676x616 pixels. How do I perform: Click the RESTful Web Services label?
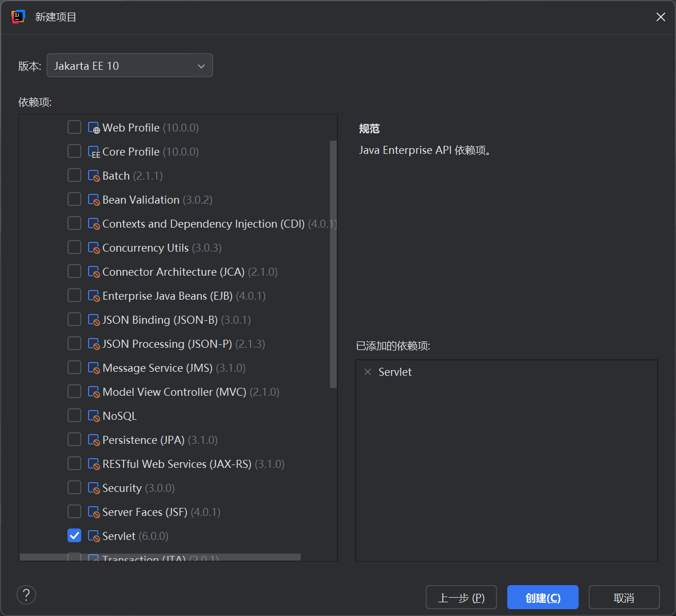tap(177, 464)
